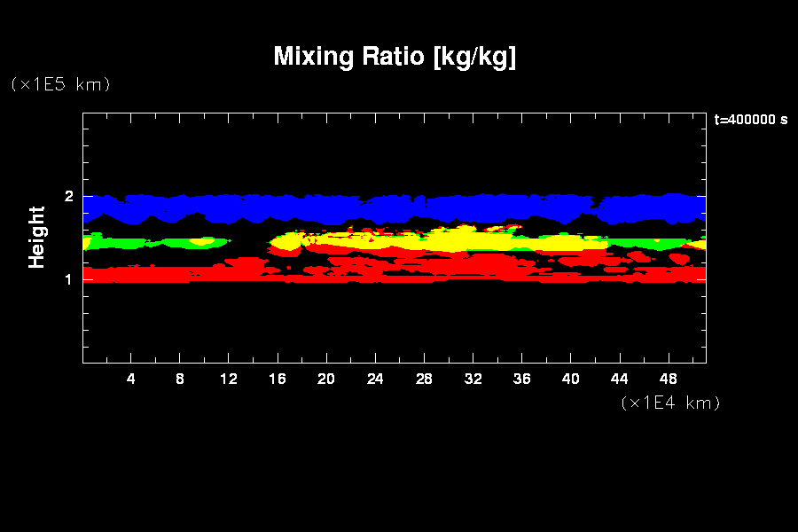The width and height of the screenshot is (798, 532).
Task: Click x-axis tick label "32"
Action: tap(473, 379)
